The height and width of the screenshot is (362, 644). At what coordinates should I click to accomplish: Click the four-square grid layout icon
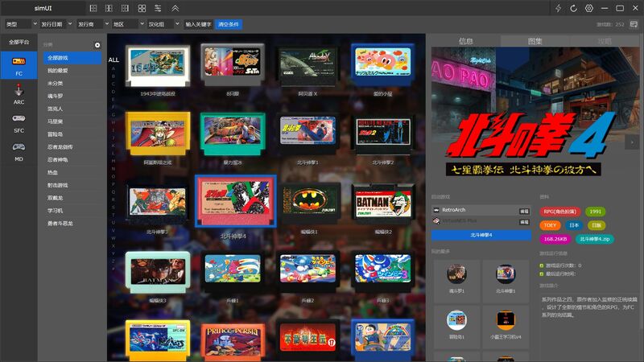pos(142,8)
